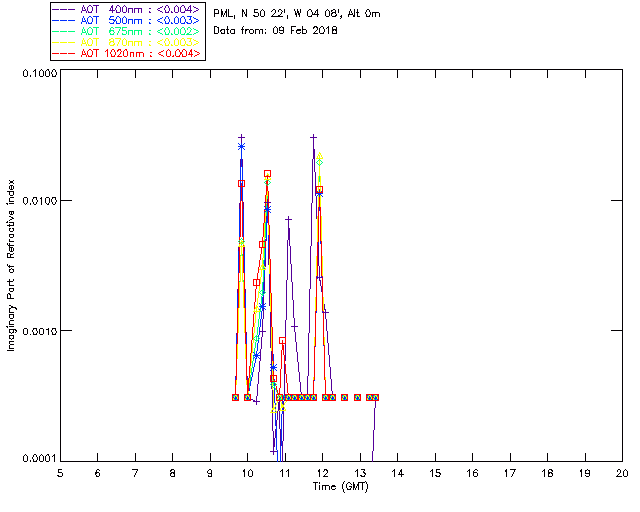
Task: Click the x-axis tick label 15
Action: pos(435,473)
